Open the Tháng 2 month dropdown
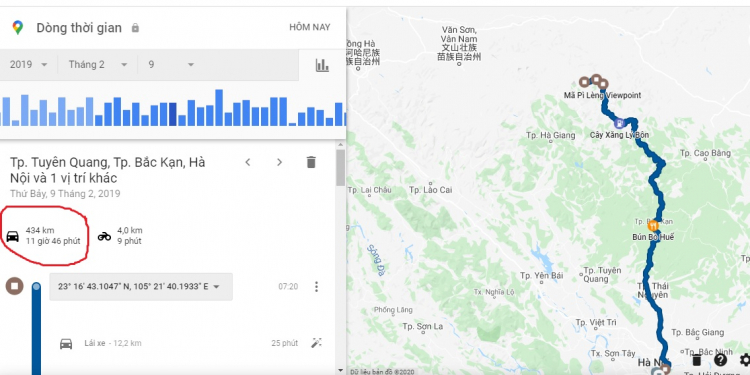This screenshot has height=375, width=750. (x=98, y=65)
